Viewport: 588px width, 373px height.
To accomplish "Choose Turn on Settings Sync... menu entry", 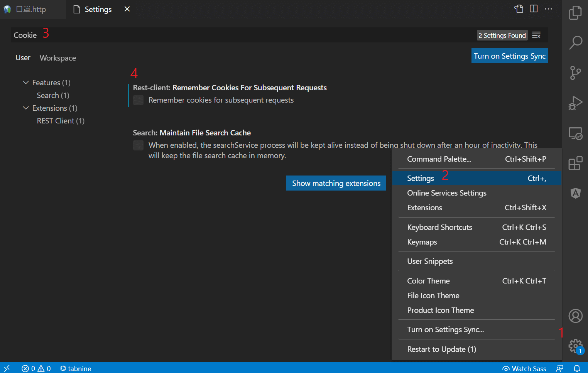I will 476,329.
